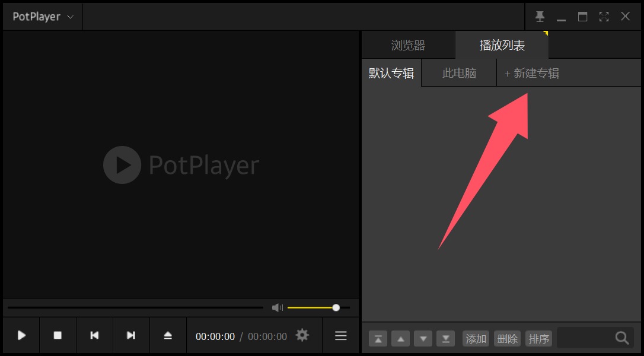Move selected playlist item down
The image size is (644, 356).
(423, 339)
